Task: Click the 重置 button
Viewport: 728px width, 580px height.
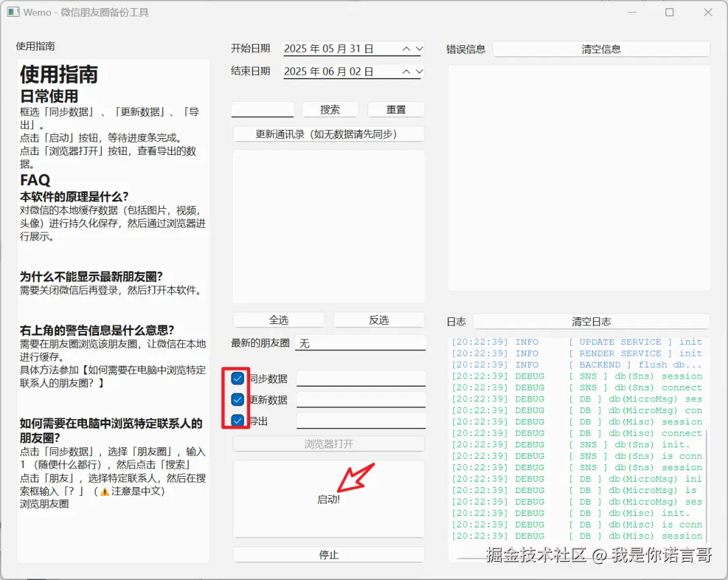Action: coord(396,110)
